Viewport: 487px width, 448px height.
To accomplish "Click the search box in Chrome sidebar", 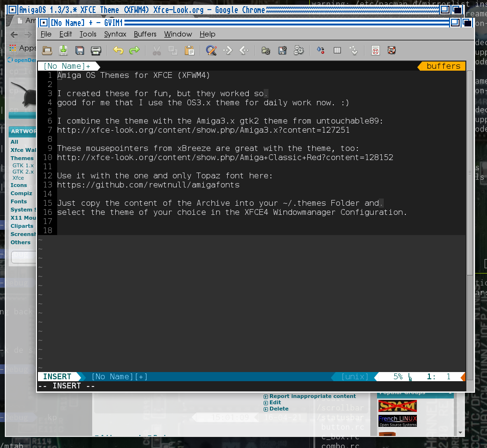I will (x=24, y=257).
